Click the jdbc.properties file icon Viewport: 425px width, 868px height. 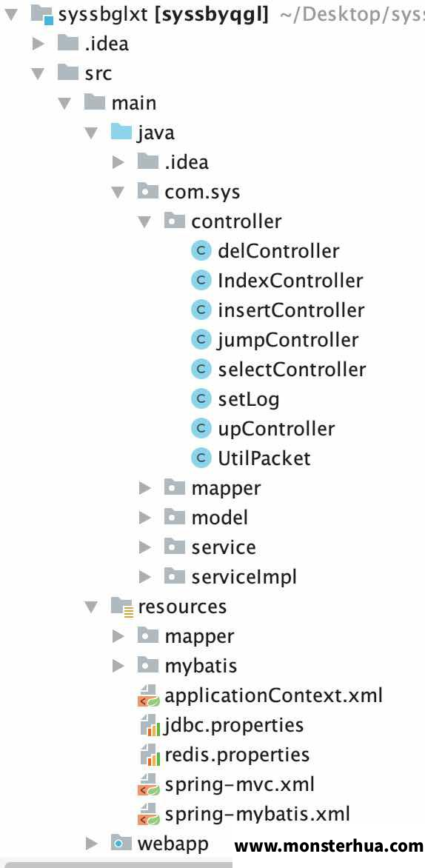[x=148, y=724]
